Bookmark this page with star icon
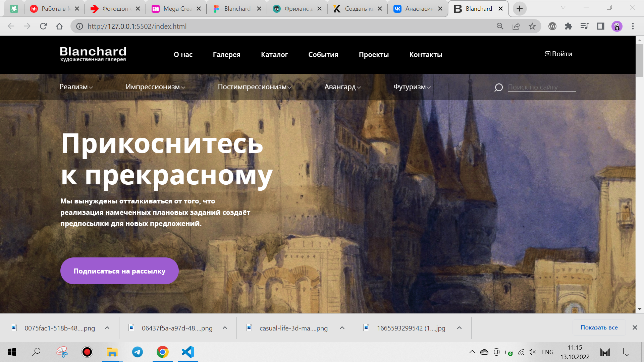644x362 pixels. coord(532,26)
